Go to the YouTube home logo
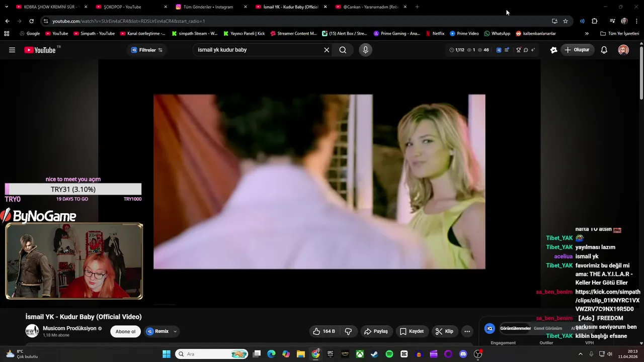Viewport: 644px width, 362px height. tap(40, 50)
